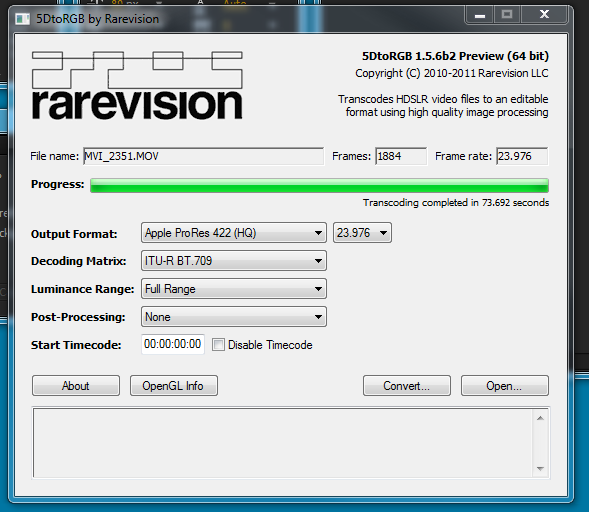Screen dimensions: 589x512
Task: Click the Start Timecode input field
Action: coord(173,344)
